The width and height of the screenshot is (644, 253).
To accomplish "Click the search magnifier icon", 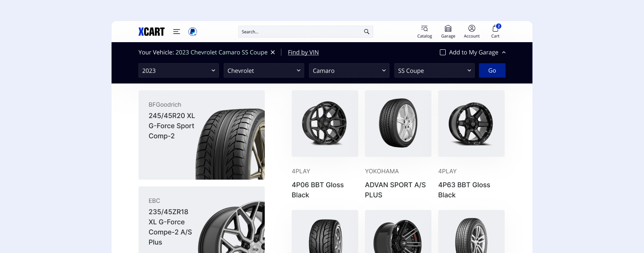I will click(x=366, y=32).
